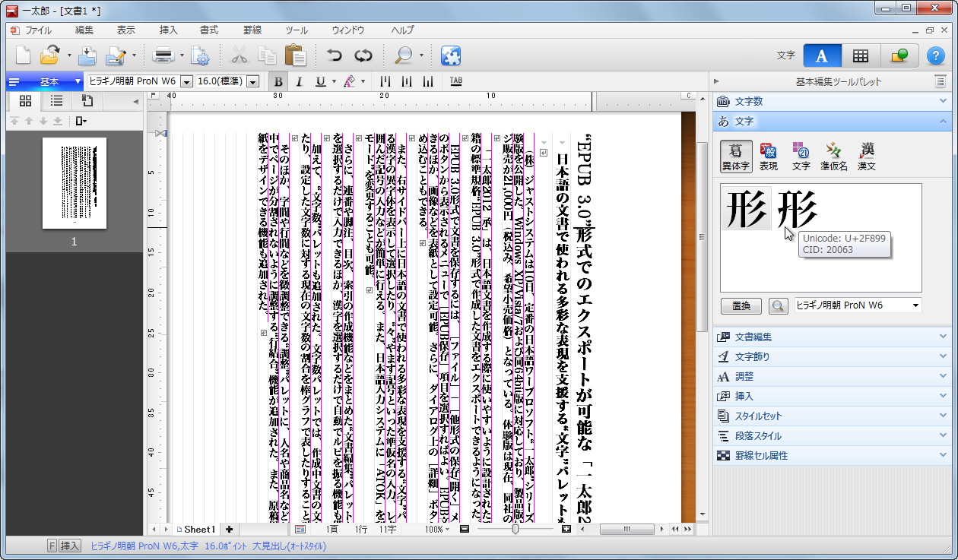Show outline list view in left pane
The width and height of the screenshot is (958, 560).
56,100
